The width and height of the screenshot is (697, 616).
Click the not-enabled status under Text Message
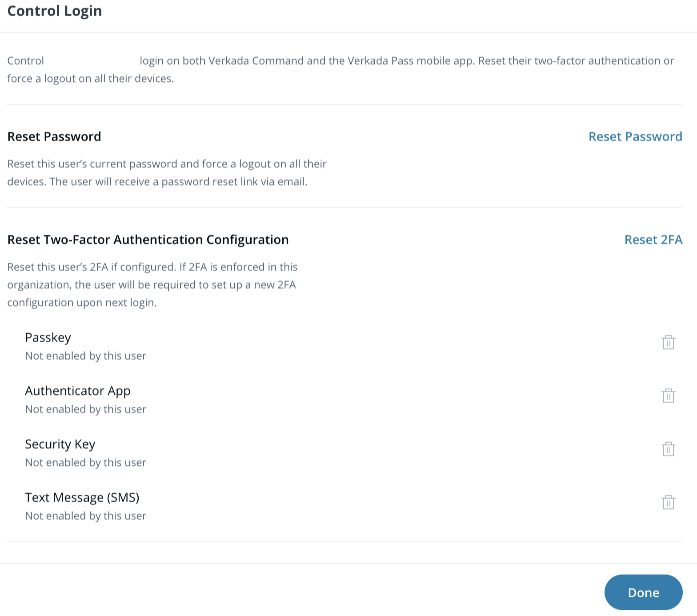pyautogui.click(x=86, y=516)
